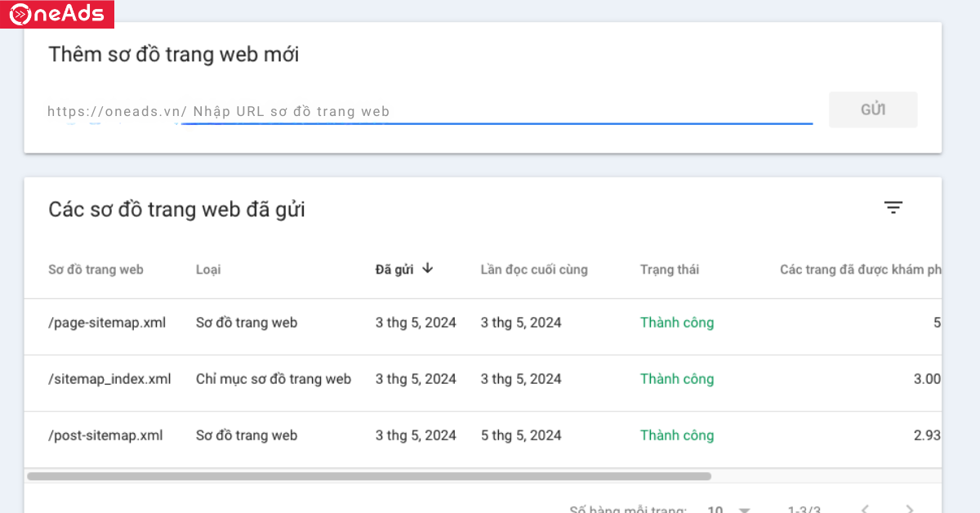This screenshot has height=513, width=980.
Task: Click Chỉ mục sơ đồ trang web type cell
Action: pyautogui.click(x=273, y=379)
